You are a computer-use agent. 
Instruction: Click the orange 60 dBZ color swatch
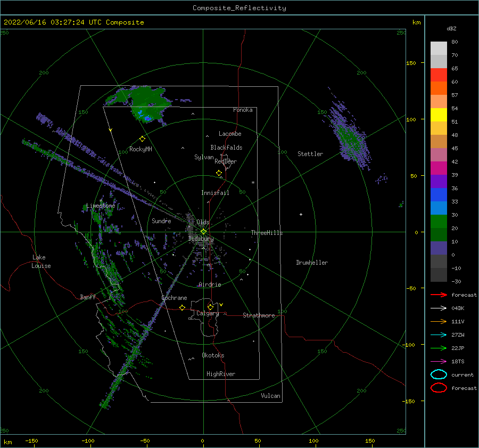pos(439,88)
